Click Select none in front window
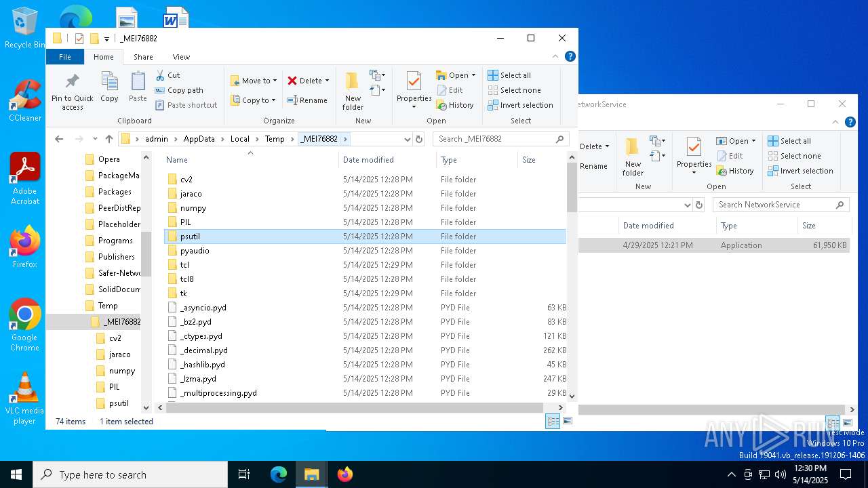Viewport: 868px width, 488px height. 514,90
